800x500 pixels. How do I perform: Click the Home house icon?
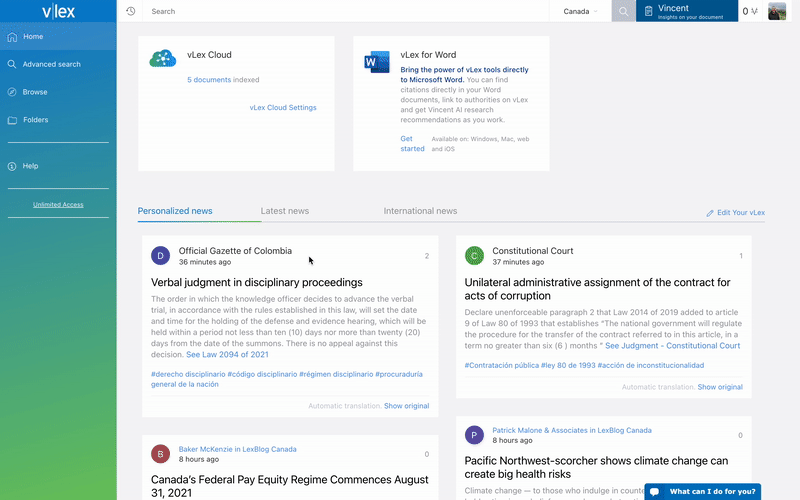click(x=12, y=37)
